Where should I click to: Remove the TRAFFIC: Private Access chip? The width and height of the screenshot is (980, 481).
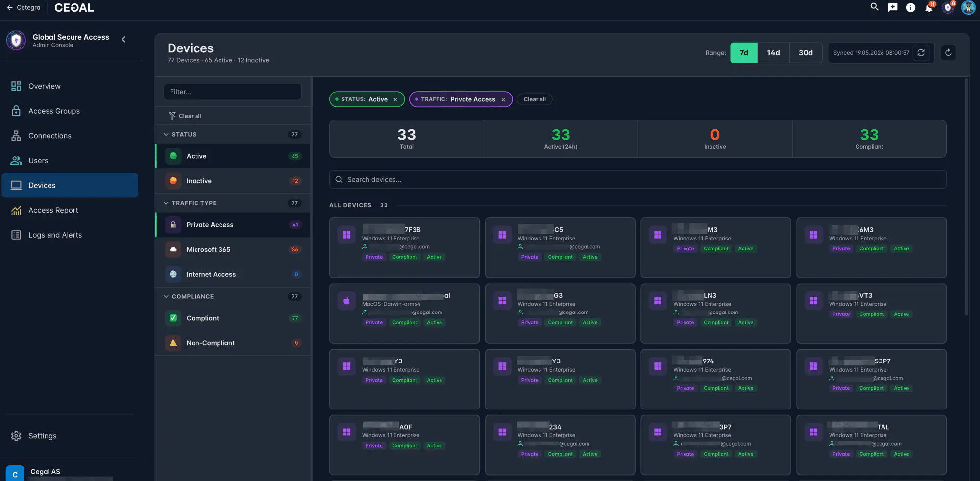click(x=503, y=99)
